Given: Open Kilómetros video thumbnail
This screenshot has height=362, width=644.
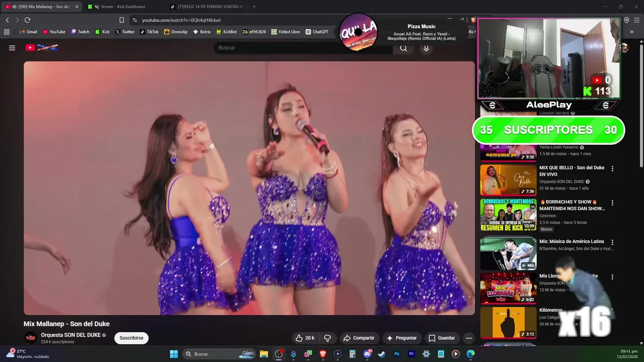Looking at the screenshot, I should (508, 323).
